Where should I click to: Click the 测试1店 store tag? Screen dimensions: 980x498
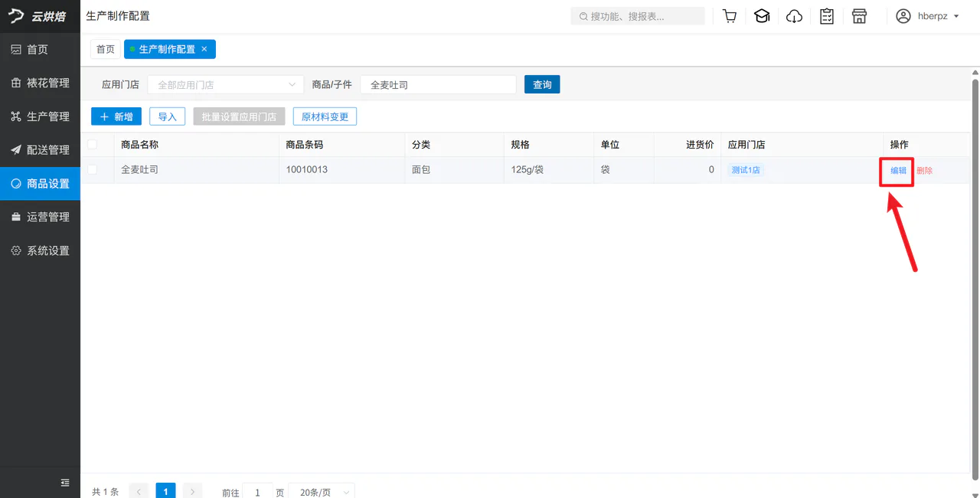point(745,170)
